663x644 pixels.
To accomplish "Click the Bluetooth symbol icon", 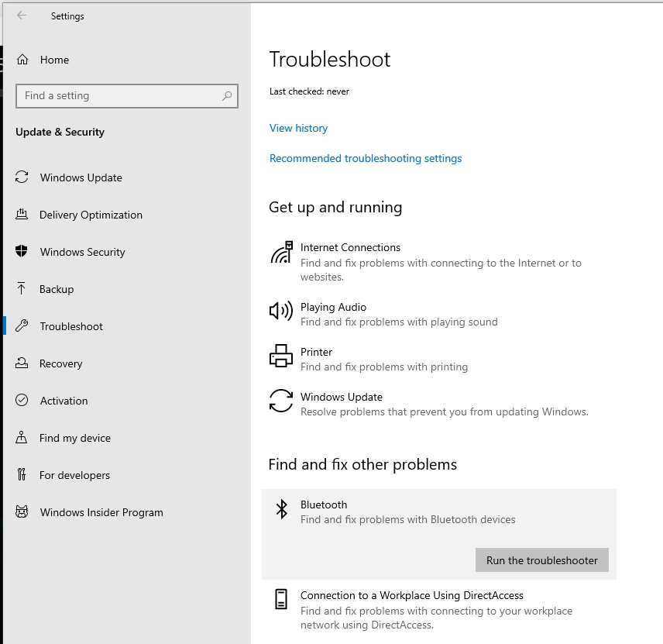I will [x=281, y=509].
